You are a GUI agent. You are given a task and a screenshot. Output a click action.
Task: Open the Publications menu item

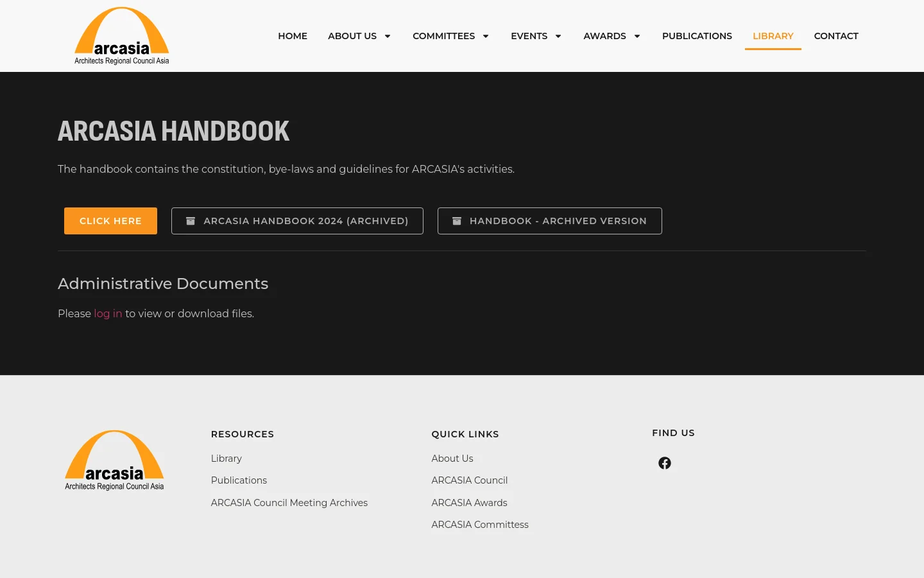[x=697, y=36]
